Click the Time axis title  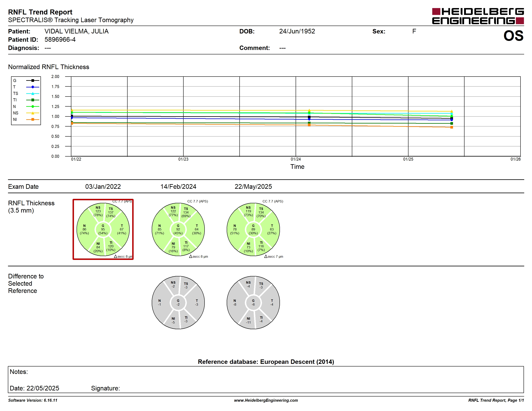pos(297,167)
